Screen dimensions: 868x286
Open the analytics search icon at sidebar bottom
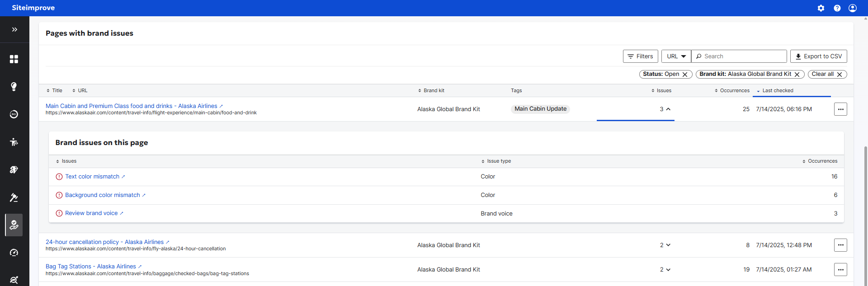click(x=14, y=280)
